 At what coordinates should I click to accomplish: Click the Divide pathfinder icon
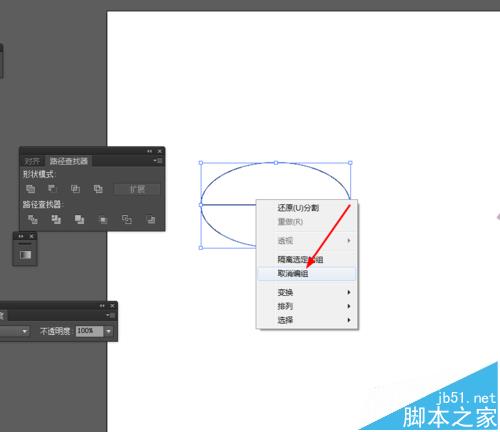coord(33,219)
